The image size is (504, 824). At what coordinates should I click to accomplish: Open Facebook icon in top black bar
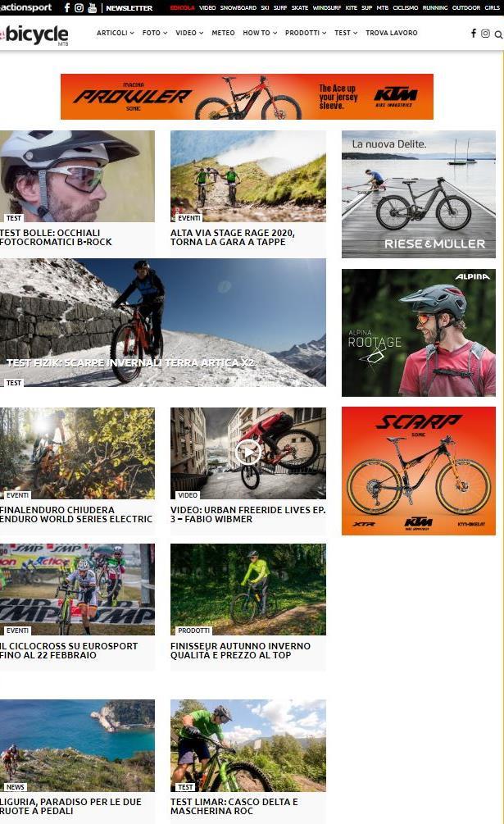pyautogui.click(x=66, y=8)
